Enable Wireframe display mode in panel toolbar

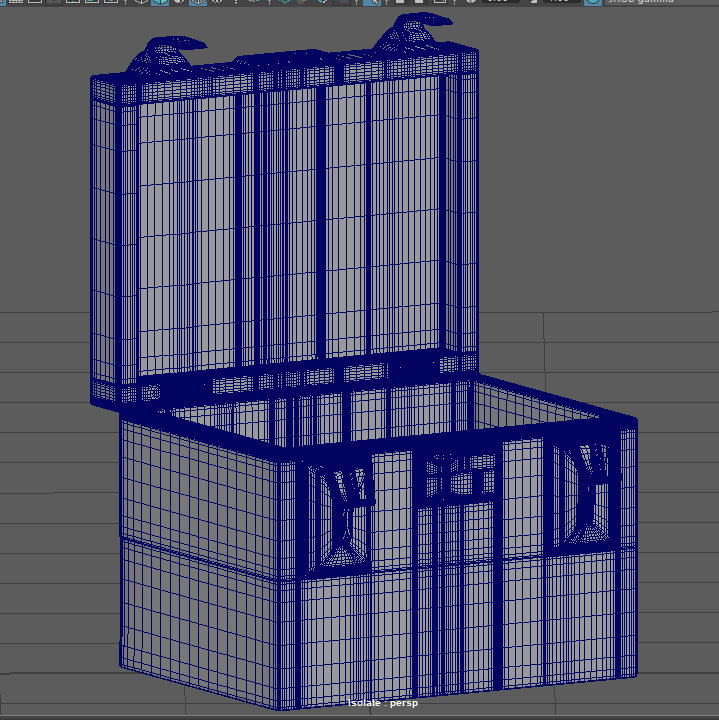click(140, 2)
